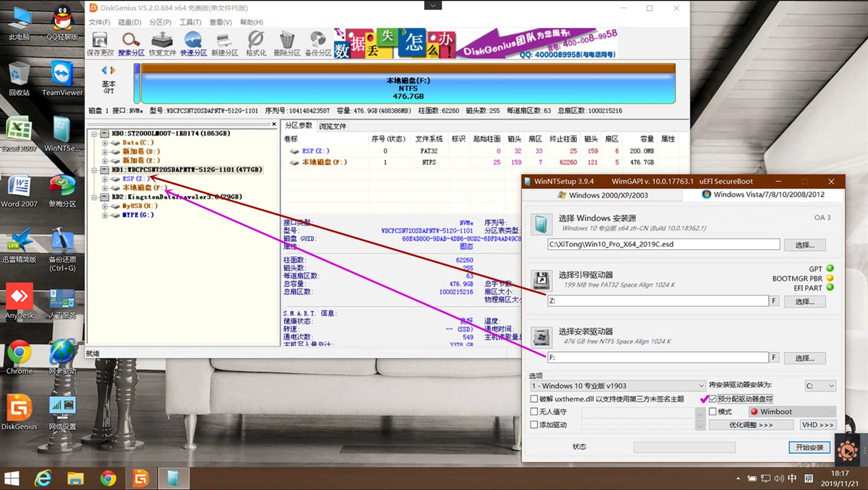Go to previous disk with left arrow
868x490 pixels.
pyautogui.click(x=104, y=71)
